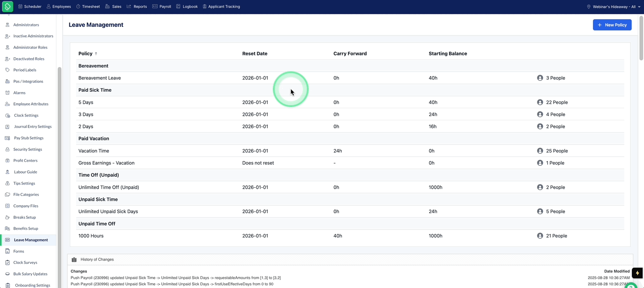Click the File Categories folder icon

[7, 195]
